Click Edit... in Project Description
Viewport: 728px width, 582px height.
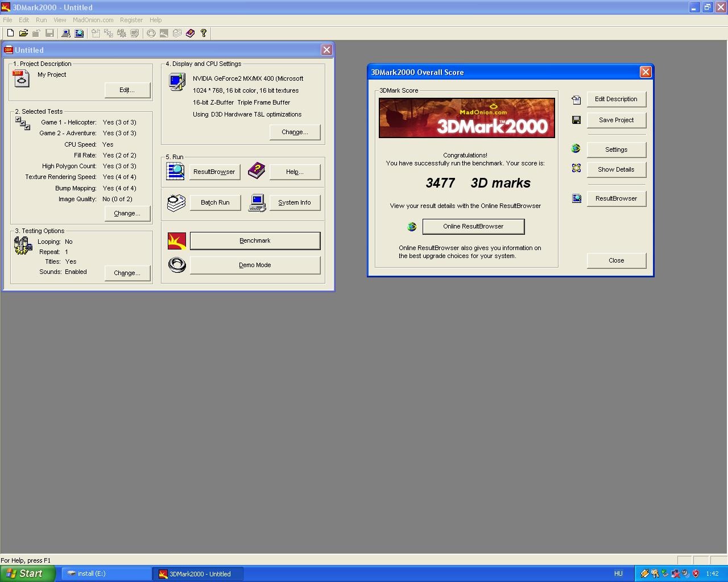tap(127, 90)
